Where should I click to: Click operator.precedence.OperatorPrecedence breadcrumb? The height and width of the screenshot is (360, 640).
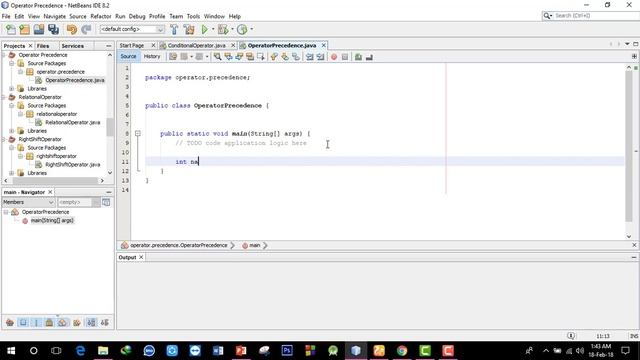click(179, 245)
